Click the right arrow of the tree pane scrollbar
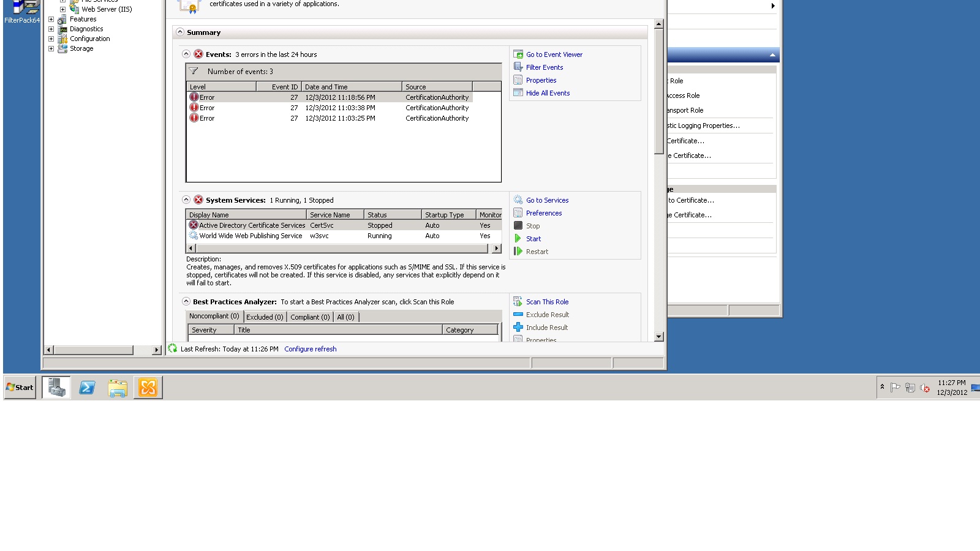The image size is (980, 551). (157, 350)
